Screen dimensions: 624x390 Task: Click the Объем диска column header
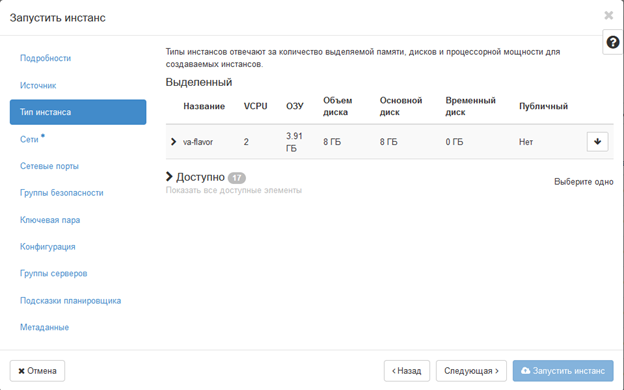click(337, 106)
